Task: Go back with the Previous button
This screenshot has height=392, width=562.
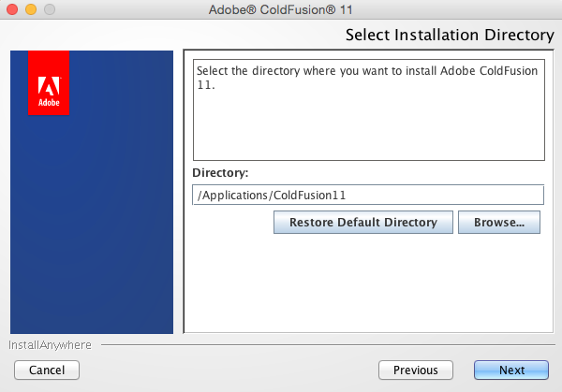Action: tap(416, 370)
